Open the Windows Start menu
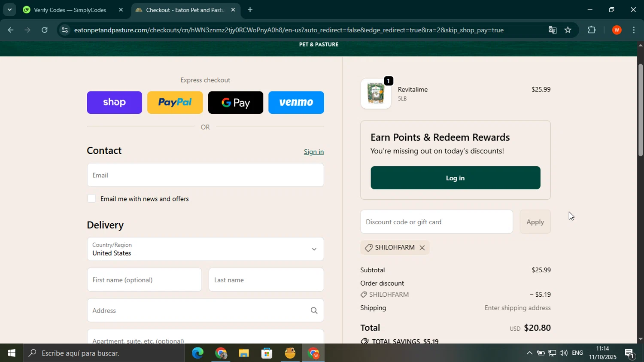The image size is (644, 362). tap(12, 353)
